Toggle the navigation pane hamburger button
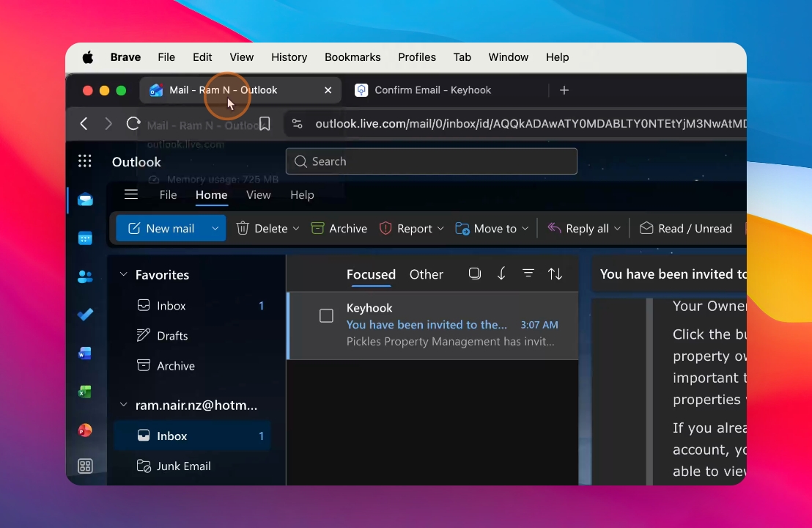This screenshot has height=528, width=812. [131, 195]
